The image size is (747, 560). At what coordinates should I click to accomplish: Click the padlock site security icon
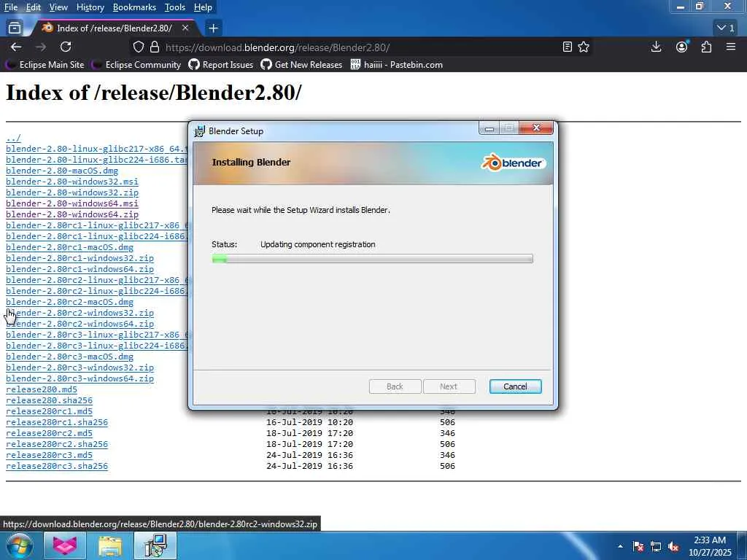tap(155, 47)
